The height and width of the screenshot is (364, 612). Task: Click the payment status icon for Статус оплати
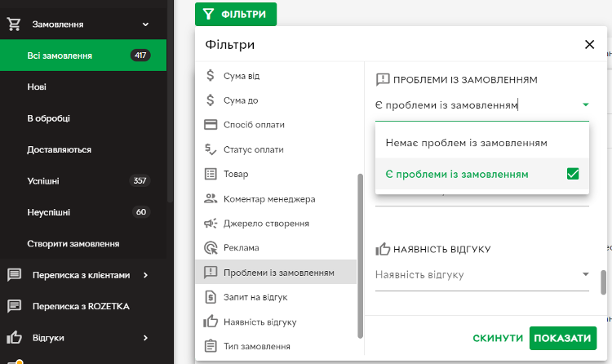coord(211,149)
